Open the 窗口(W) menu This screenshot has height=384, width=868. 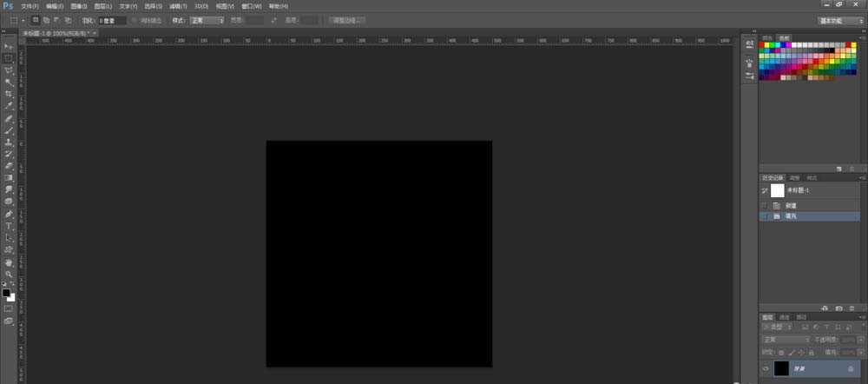252,6
